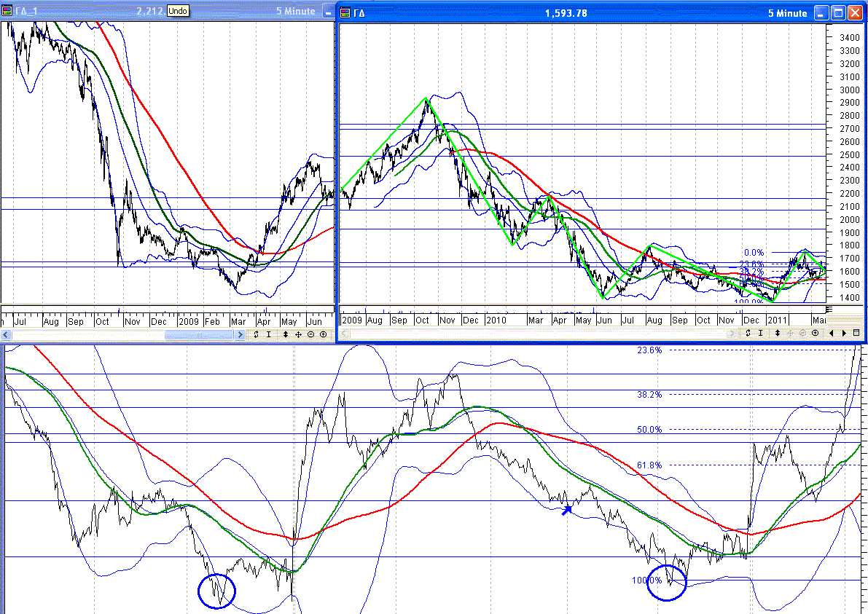Maximize the right ΓΔ chart window
The height and width of the screenshot is (614, 868).
click(x=837, y=13)
